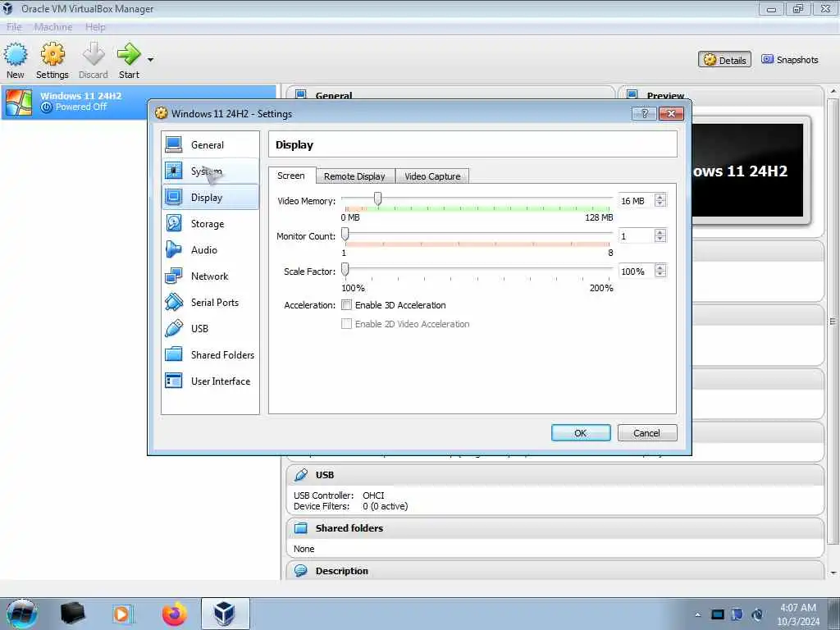Click the green Start arrow icon

tap(129, 54)
